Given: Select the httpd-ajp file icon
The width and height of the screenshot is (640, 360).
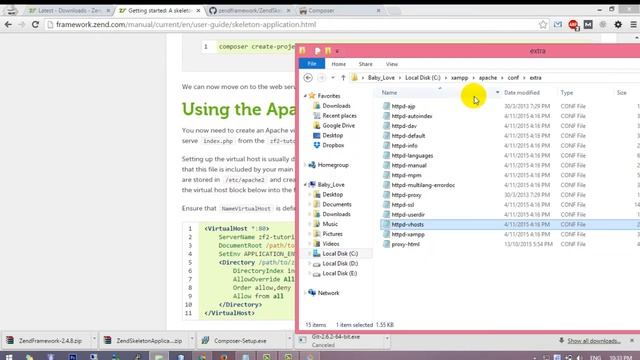Looking at the screenshot, I should tap(386, 106).
